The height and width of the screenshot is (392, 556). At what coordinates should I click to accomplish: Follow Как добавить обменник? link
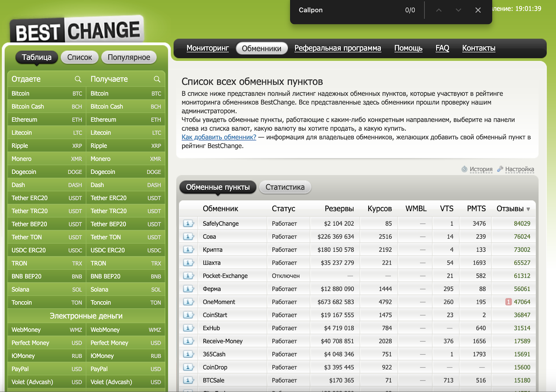pos(219,137)
